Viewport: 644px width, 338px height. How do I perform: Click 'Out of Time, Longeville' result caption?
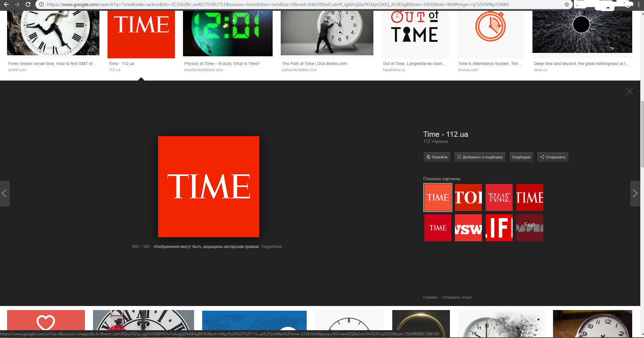(415, 64)
